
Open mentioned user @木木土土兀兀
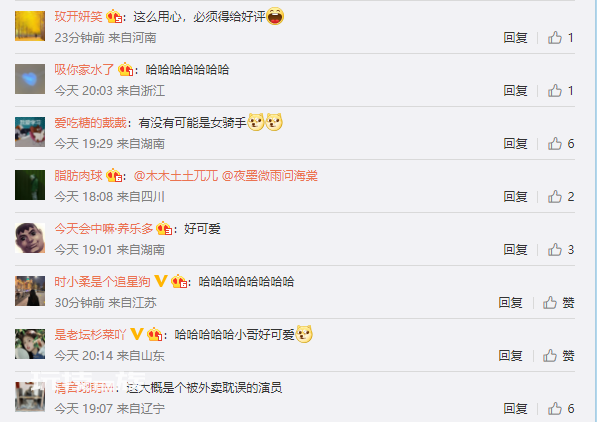click(176, 176)
